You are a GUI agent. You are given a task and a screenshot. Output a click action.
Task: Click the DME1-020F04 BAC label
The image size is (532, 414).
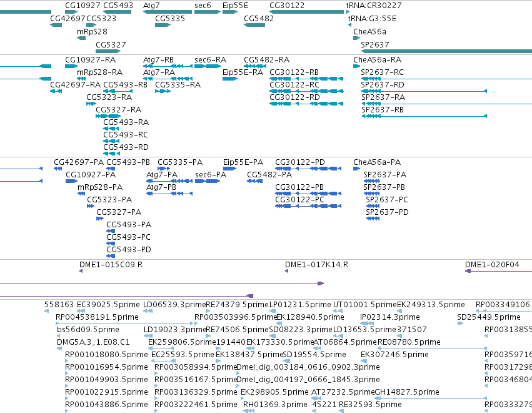(x=492, y=265)
